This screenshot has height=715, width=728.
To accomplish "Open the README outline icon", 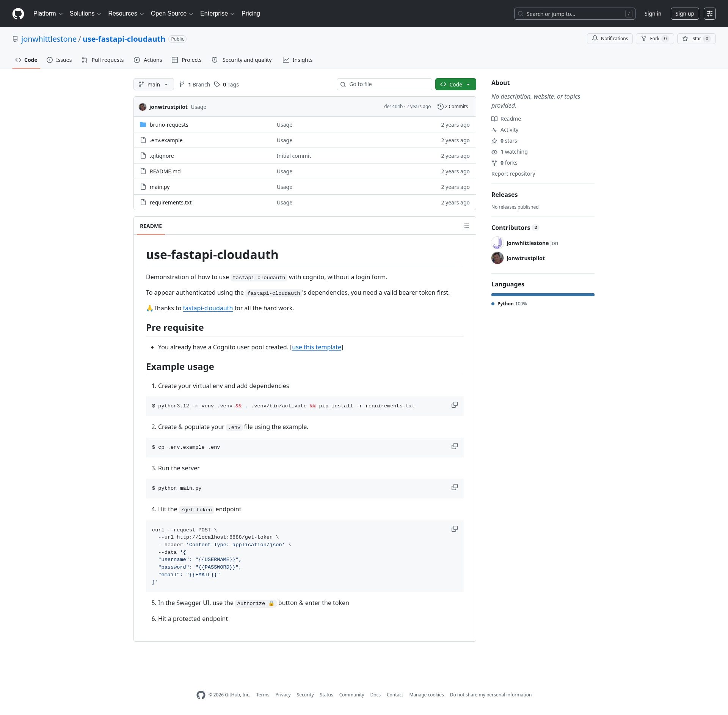I will pyautogui.click(x=466, y=226).
